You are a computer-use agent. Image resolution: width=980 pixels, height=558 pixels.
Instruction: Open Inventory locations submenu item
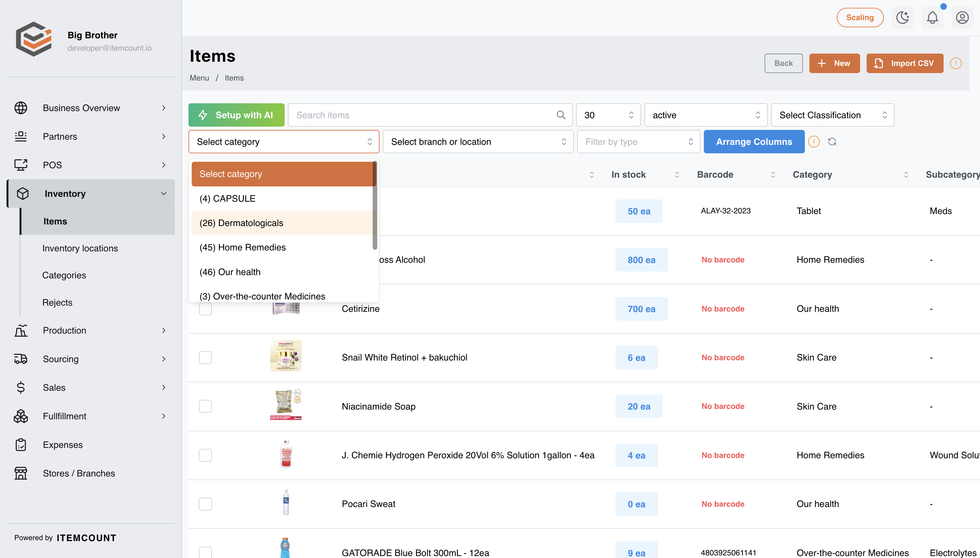click(x=80, y=248)
